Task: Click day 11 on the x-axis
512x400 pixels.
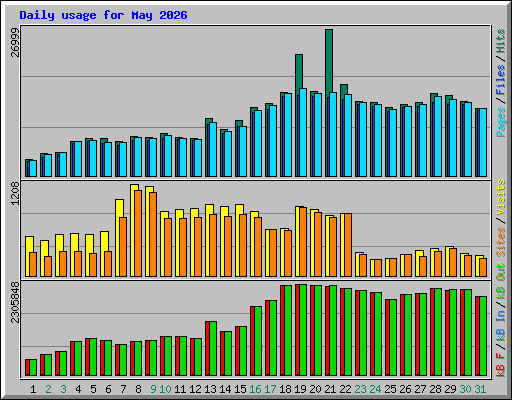Action: (180, 389)
